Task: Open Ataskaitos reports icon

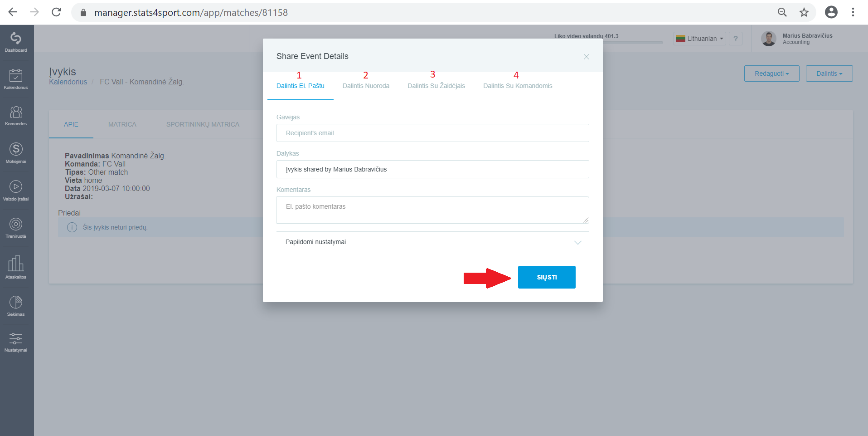Action: [16, 267]
